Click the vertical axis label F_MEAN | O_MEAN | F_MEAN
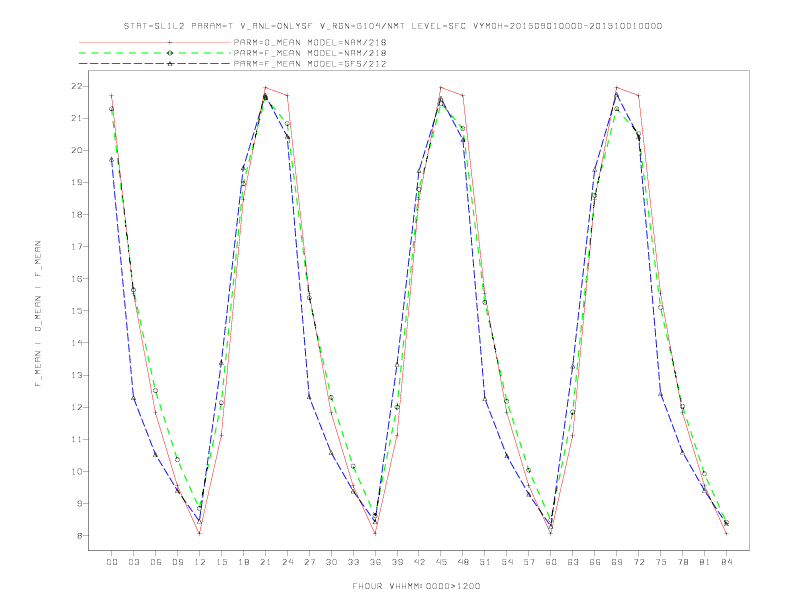792x612 pixels. pyautogui.click(x=38, y=314)
